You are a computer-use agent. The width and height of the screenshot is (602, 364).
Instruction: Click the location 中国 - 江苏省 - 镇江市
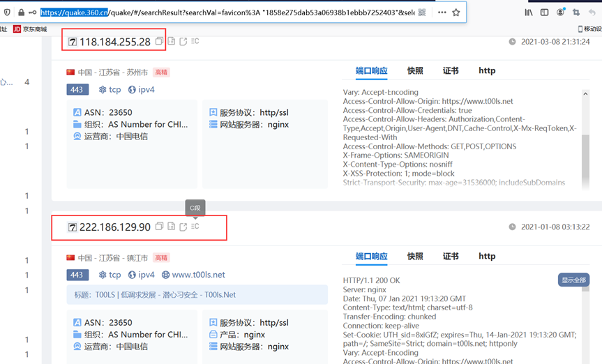(113, 257)
